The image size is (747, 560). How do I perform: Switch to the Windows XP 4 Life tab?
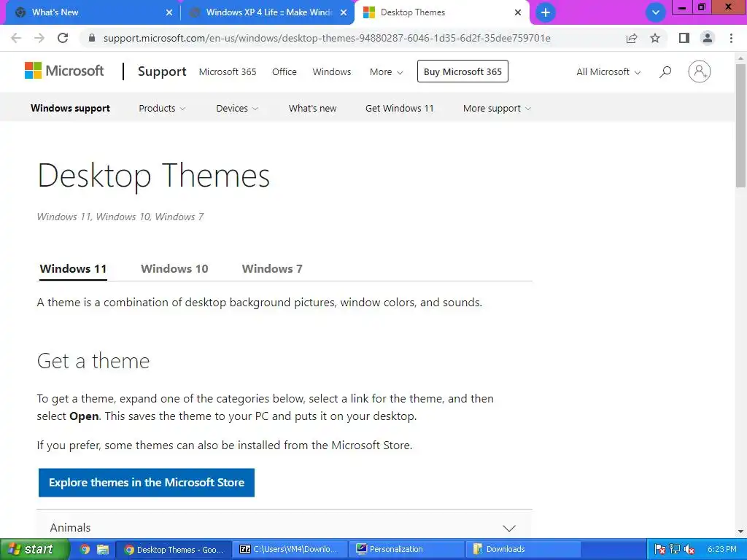click(x=267, y=12)
